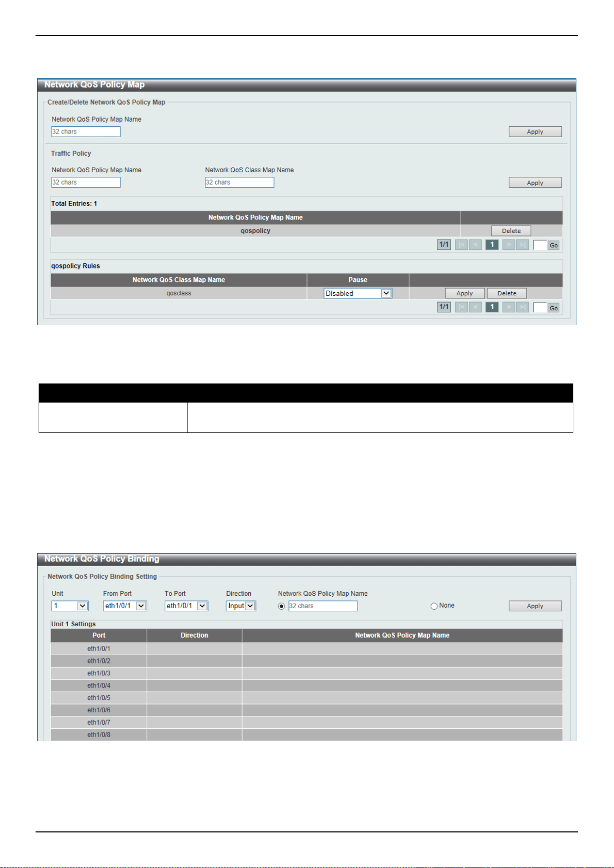
Task: Click Go button in qospolicy Rules pager
Action: pos(554,308)
